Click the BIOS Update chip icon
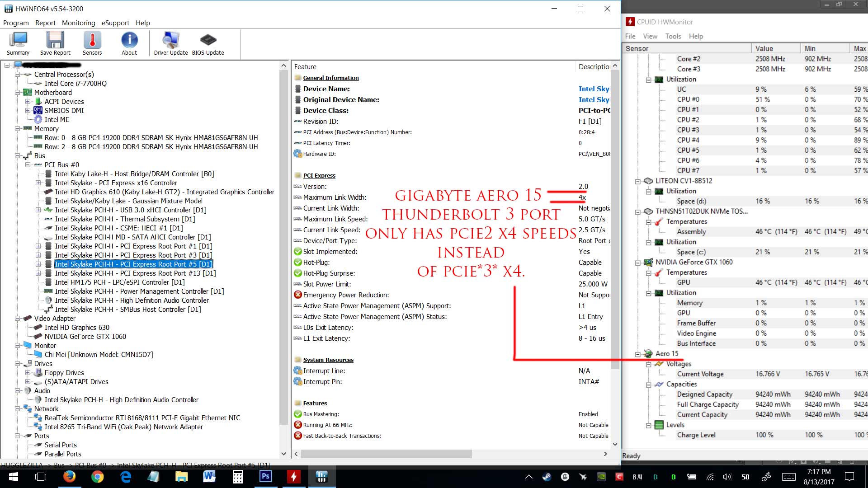The height and width of the screenshot is (488, 868). click(208, 43)
